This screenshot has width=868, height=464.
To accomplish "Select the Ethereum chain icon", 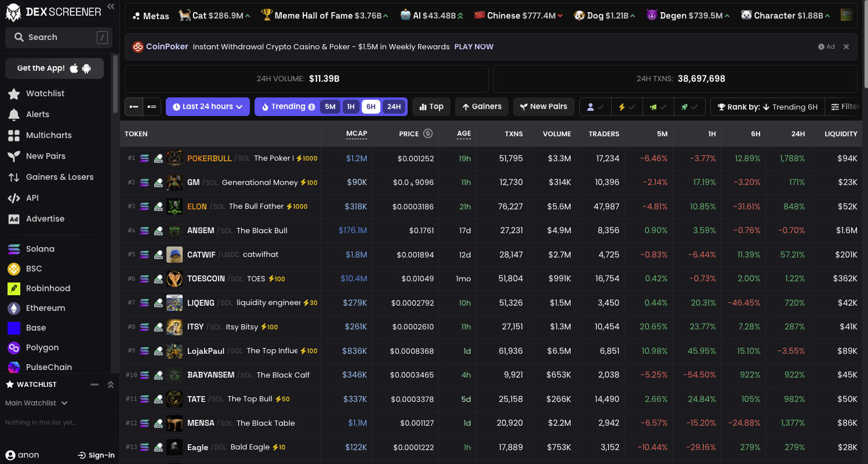I will pyautogui.click(x=14, y=308).
